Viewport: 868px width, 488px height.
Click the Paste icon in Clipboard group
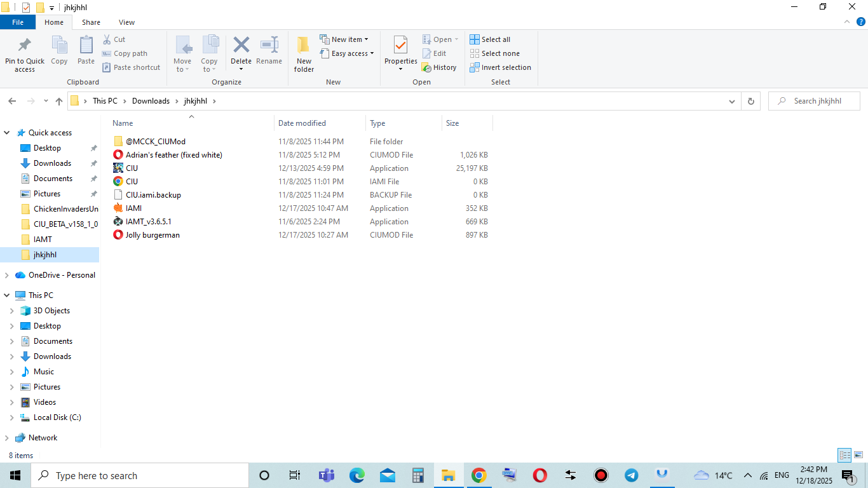(x=86, y=46)
